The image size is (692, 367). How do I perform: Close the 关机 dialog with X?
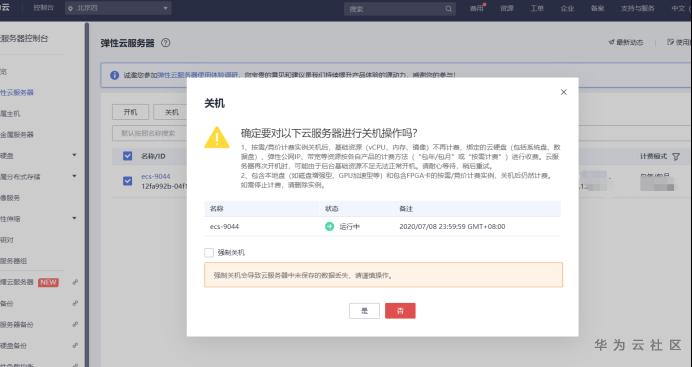pyautogui.click(x=564, y=92)
